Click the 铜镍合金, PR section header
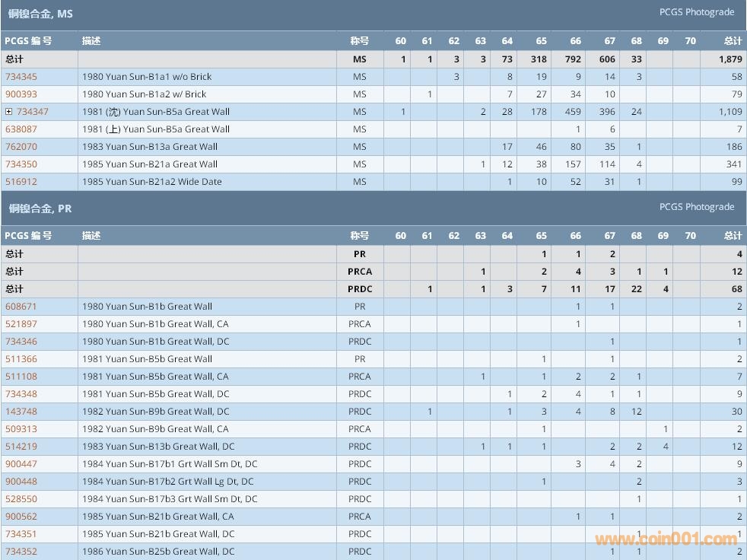Screen dimensions: 747x560 (40, 208)
